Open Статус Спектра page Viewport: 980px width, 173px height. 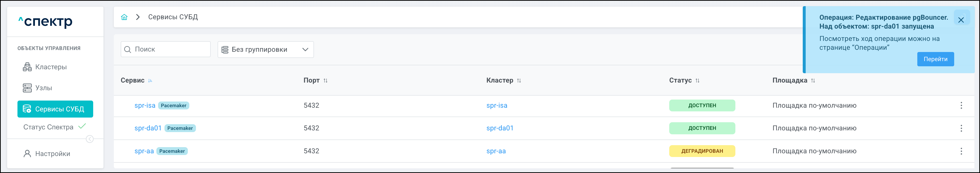pyautogui.click(x=48, y=127)
